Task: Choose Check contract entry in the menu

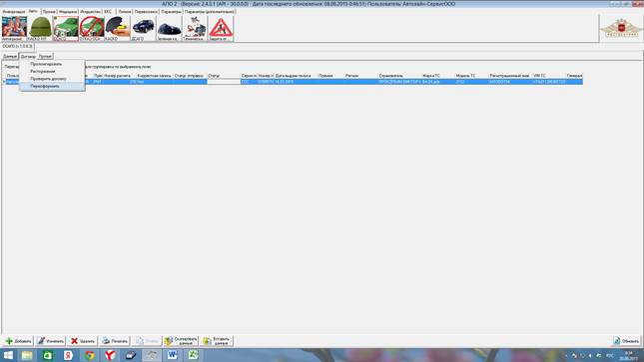Action: pyautogui.click(x=52, y=79)
